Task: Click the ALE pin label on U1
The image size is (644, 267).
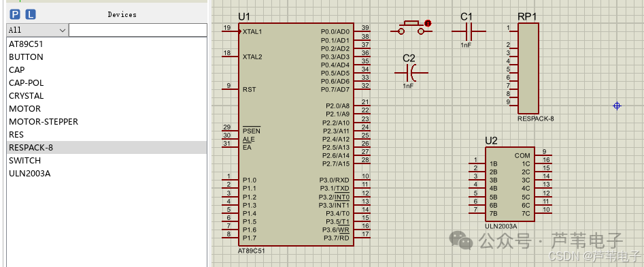Action: coord(248,140)
